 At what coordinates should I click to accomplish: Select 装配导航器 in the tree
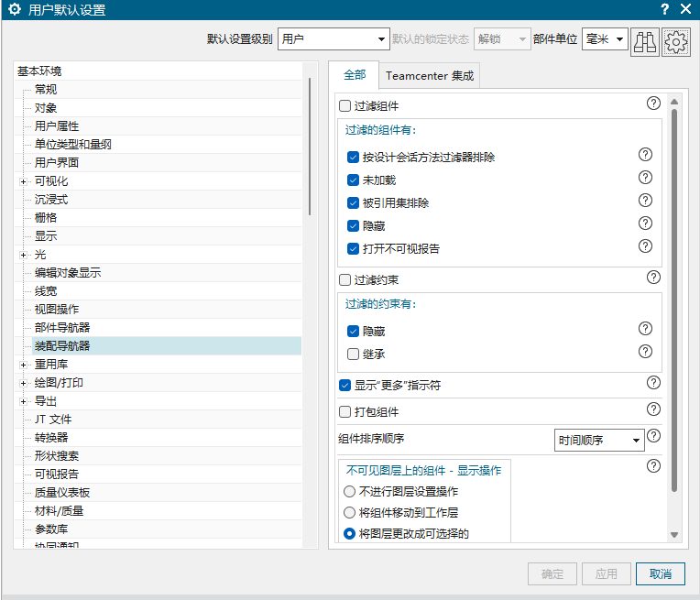click(x=62, y=346)
